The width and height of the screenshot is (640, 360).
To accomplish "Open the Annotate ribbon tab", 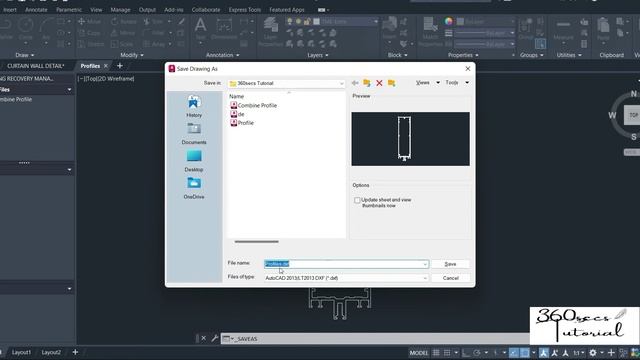I will tap(36, 9).
